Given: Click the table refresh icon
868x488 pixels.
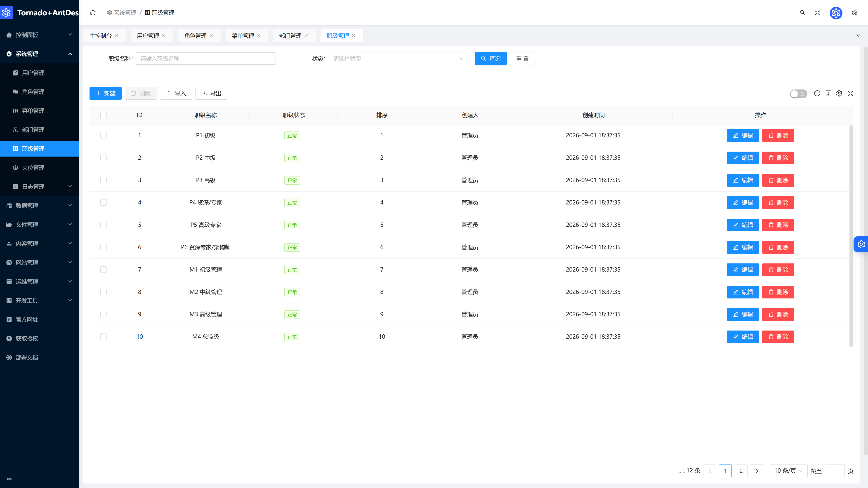Looking at the screenshot, I should click(x=817, y=93).
